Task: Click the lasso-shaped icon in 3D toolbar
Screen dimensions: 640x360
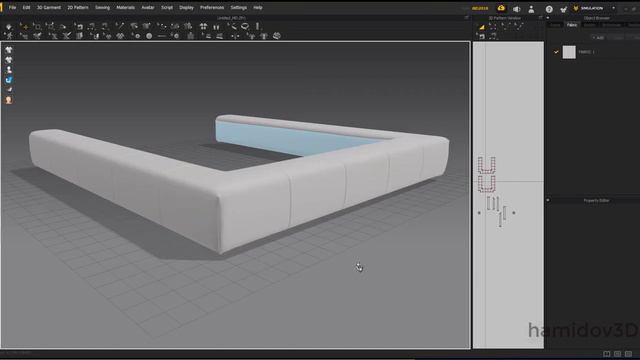Action: [x=245, y=27]
